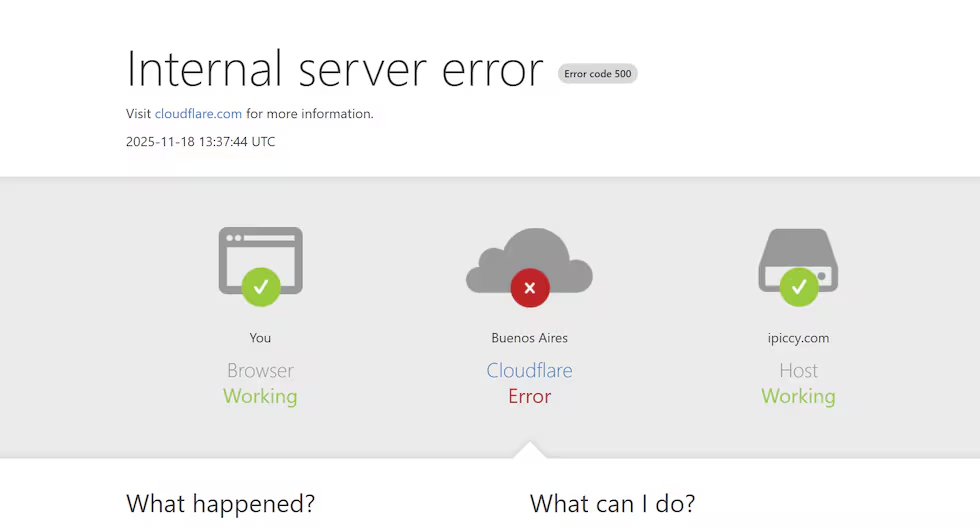Click the "What can I do?" heading
The image size is (980, 528).
[x=612, y=503]
